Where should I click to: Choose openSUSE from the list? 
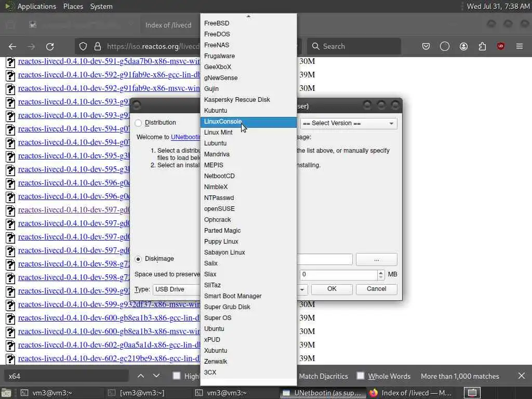248,209
